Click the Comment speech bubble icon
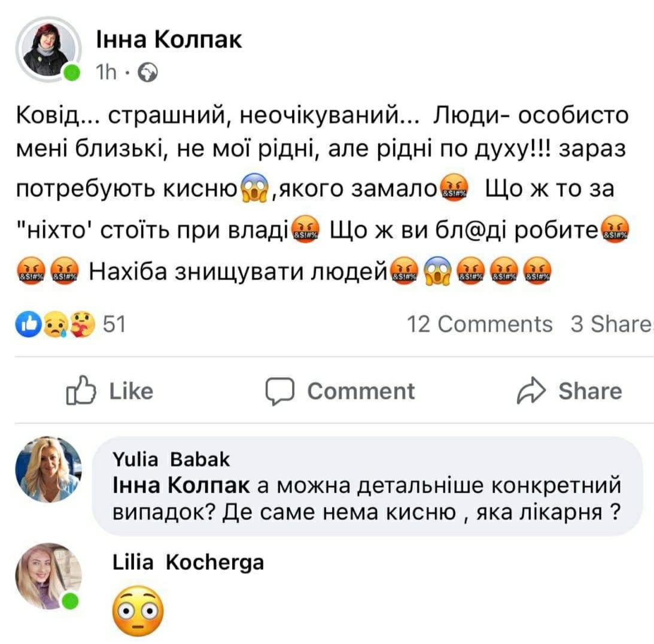The height and width of the screenshot is (644, 654). pyautogui.click(x=280, y=391)
